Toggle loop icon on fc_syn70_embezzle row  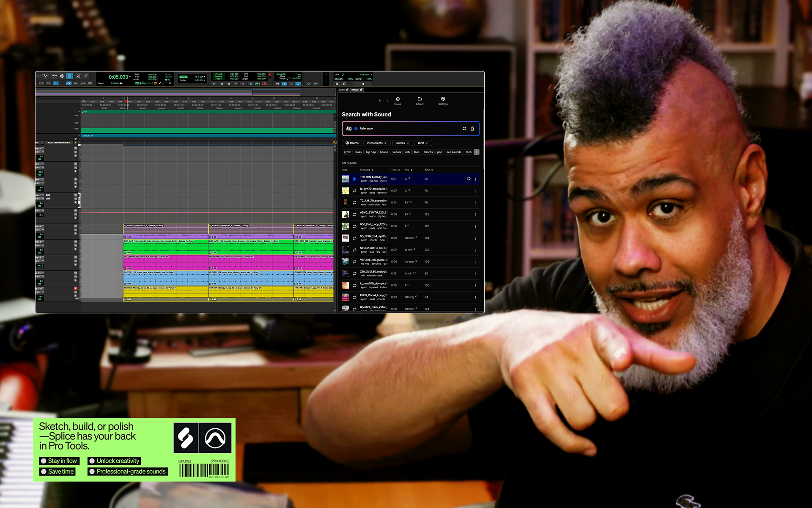(x=355, y=191)
